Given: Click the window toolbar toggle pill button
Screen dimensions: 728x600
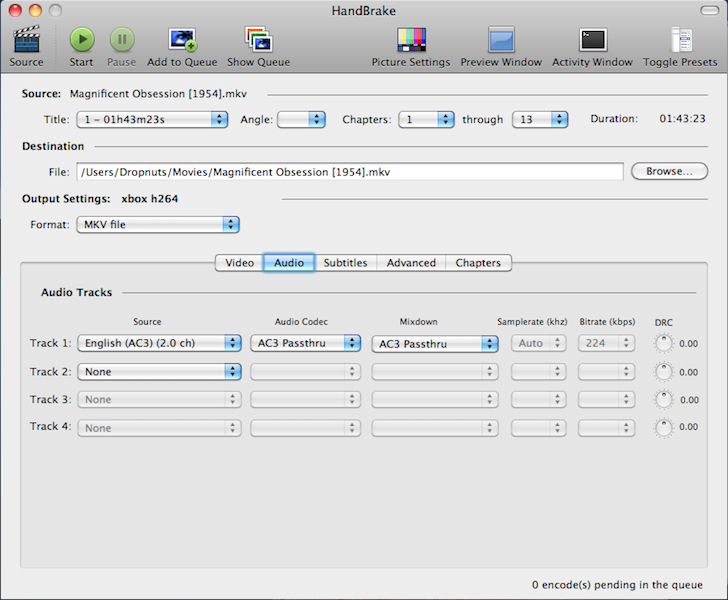Looking at the screenshot, I should point(709,10).
